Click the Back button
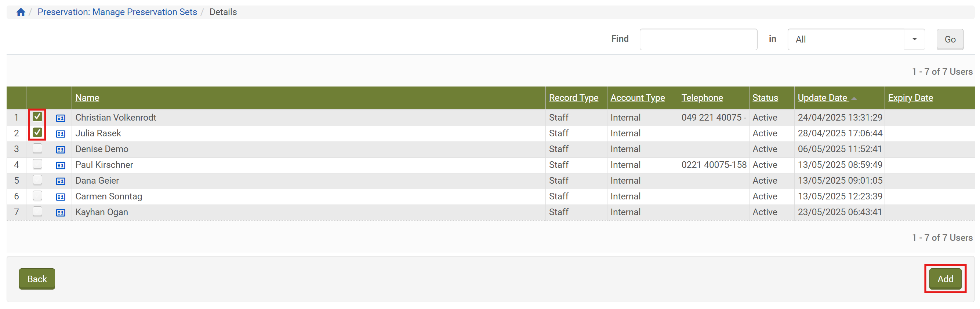Screen dimensions: 980x309 pyautogui.click(x=37, y=279)
